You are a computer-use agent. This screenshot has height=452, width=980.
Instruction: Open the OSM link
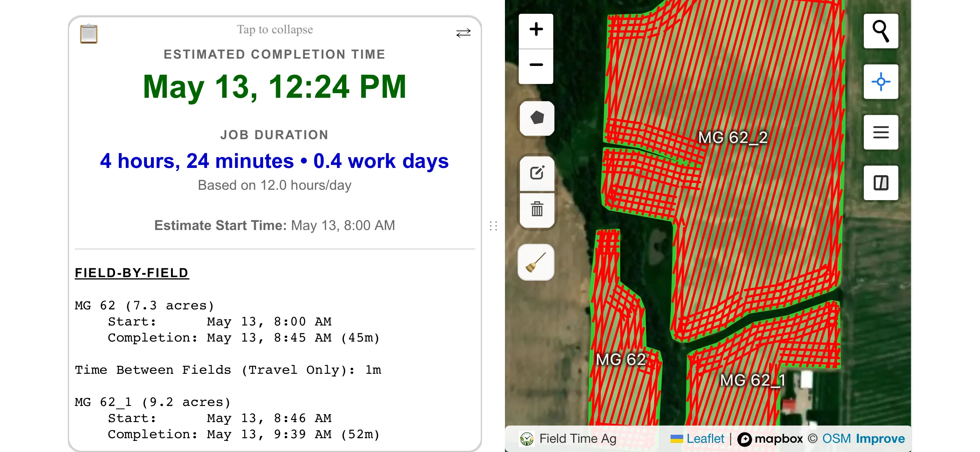[837, 439]
